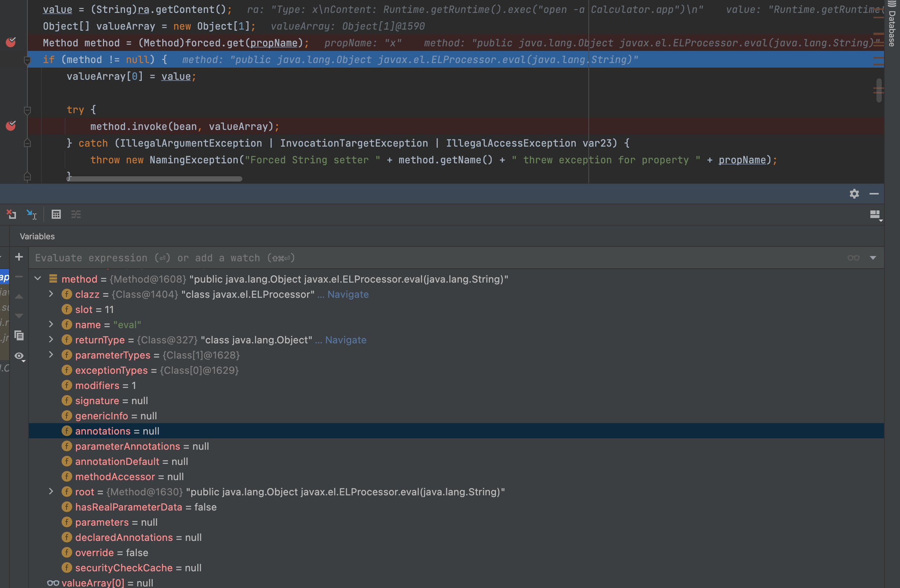Screen dimensions: 900x588
Task: Click the Drop Frame icon
Action: 11,215
